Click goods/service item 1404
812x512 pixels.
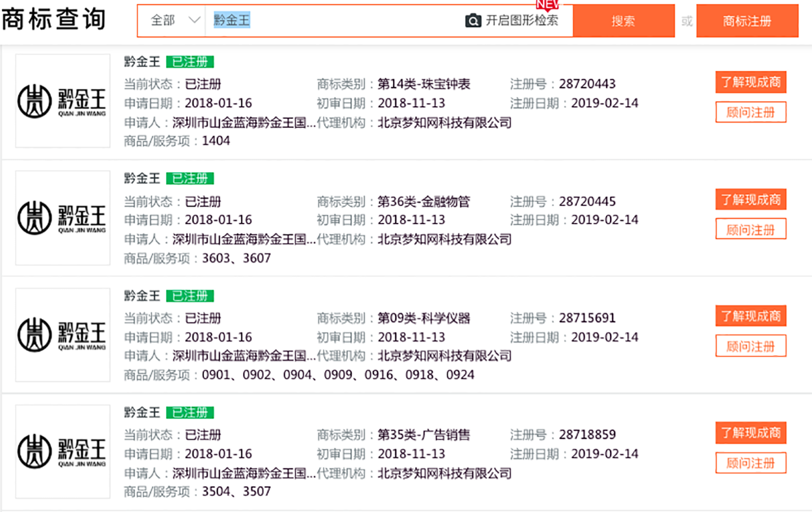tap(216, 141)
